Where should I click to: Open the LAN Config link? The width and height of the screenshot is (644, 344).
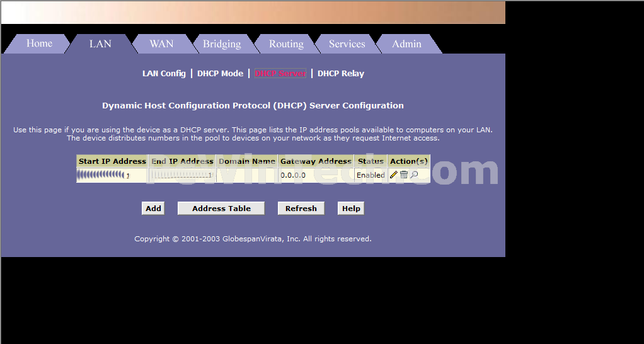[x=164, y=74]
